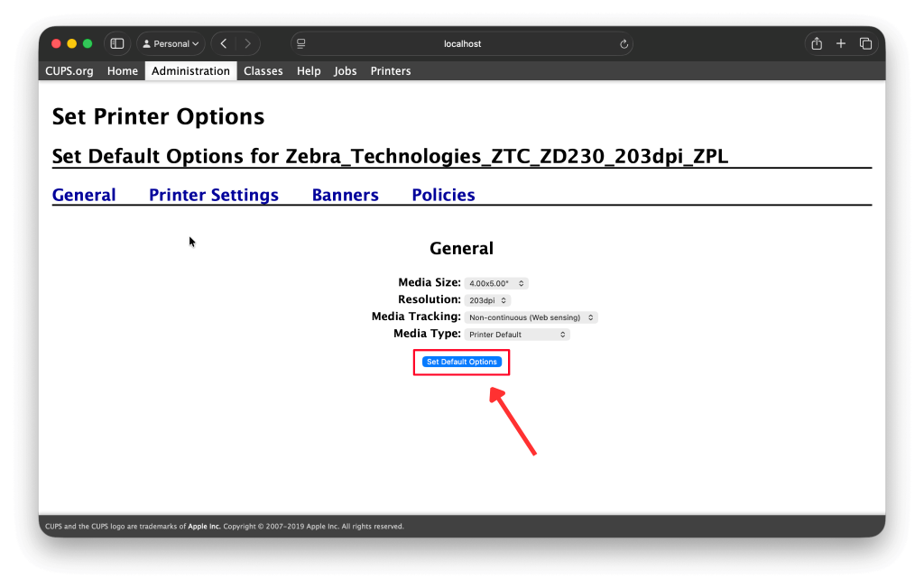Open the Share icon menu
924x588 pixels.
(x=817, y=43)
